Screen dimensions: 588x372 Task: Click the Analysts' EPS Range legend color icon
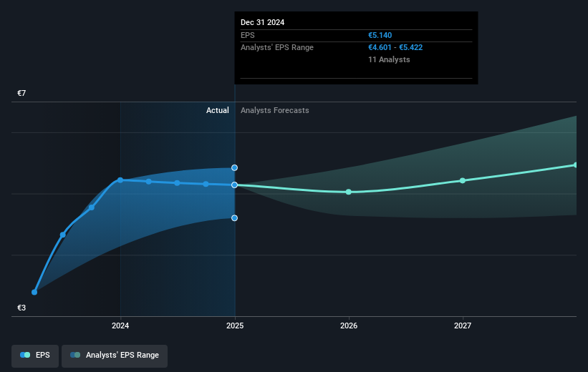(75, 355)
